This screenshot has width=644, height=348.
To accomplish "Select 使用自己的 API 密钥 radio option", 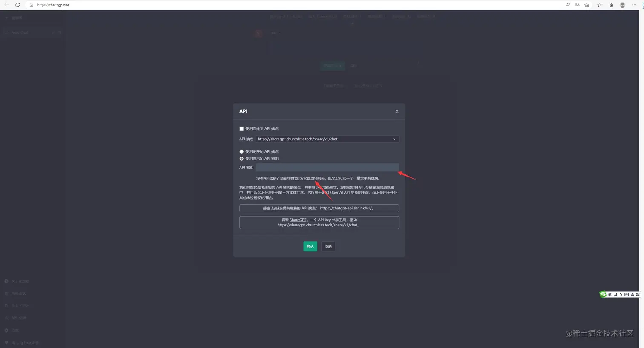I will pyautogui.click(x=241, y=159).
